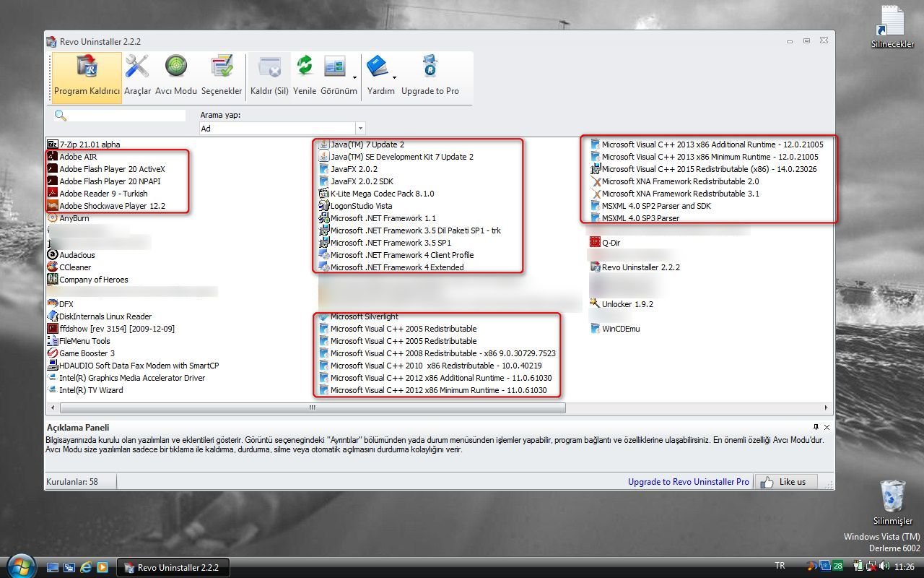This screenshot has width=924, height=578.
Task: Select JavaFX 2.0.2 SDK entry
Action: pos(356,181)
